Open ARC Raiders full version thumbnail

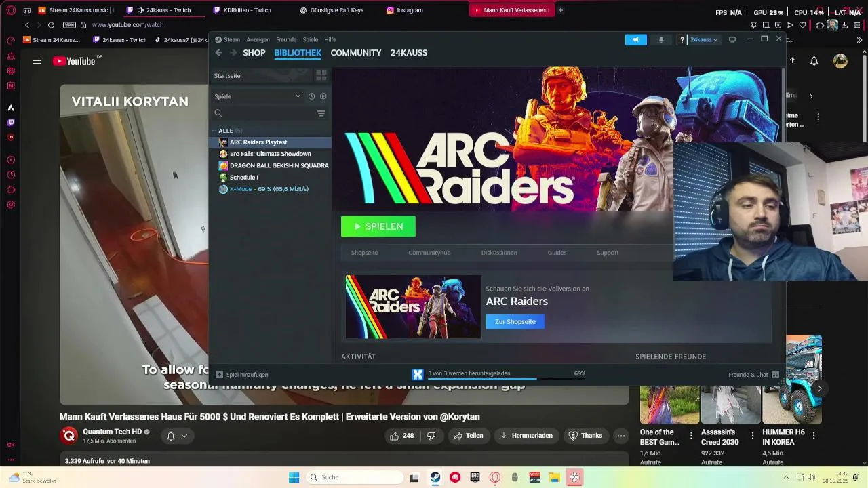[x=414, y=306]
